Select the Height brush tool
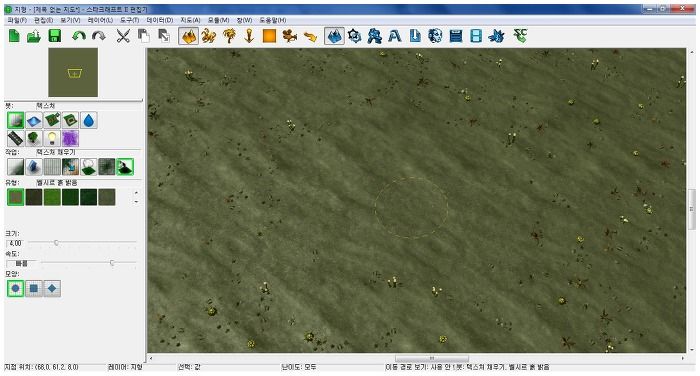This screenshot has height=376, width=700. point(34,121)
